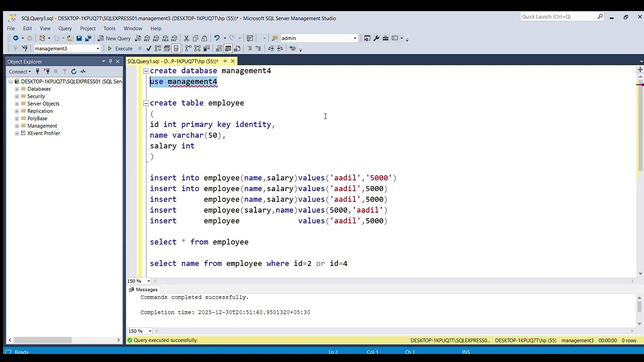The width and height of the screenshot is (644, 362).
Task: Select the SQLQuery1.sql document tab
Action: (x=173, y=61)
